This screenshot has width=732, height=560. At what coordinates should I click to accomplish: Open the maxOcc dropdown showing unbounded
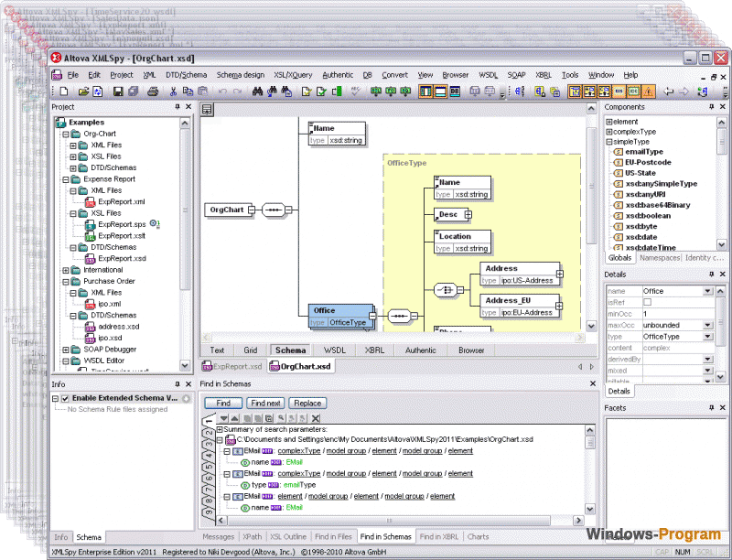click(x=707, y=325)
